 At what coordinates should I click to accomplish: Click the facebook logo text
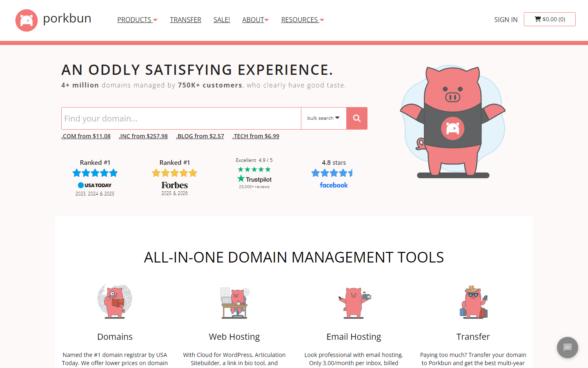click(x=334, y=185)
